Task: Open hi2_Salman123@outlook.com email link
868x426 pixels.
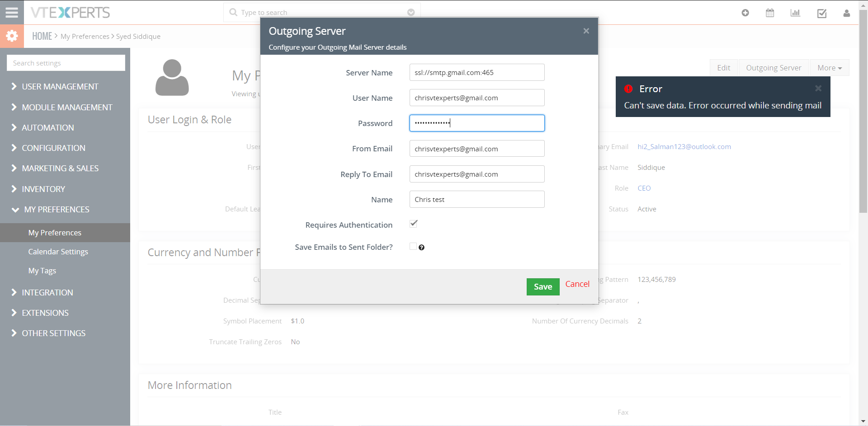Action: click(684, 146)
